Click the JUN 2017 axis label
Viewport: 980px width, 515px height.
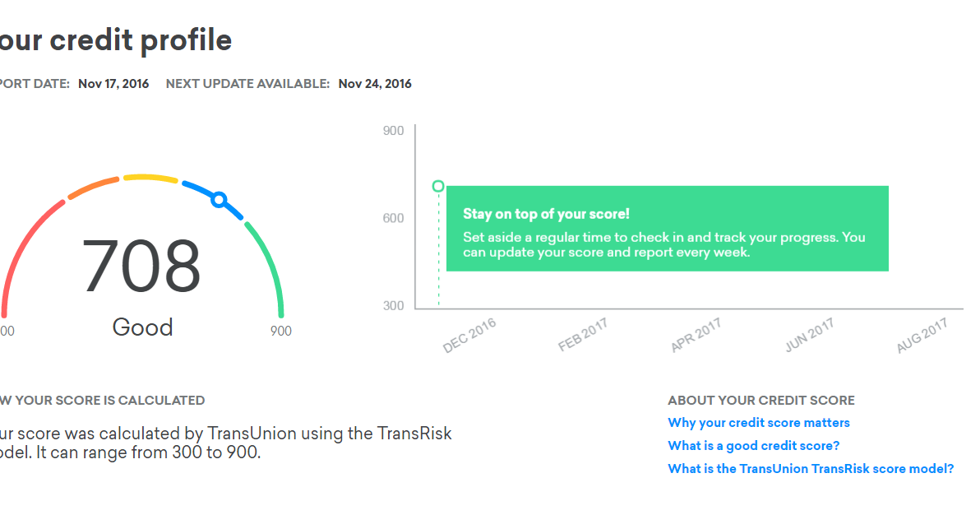pos(810,336)
